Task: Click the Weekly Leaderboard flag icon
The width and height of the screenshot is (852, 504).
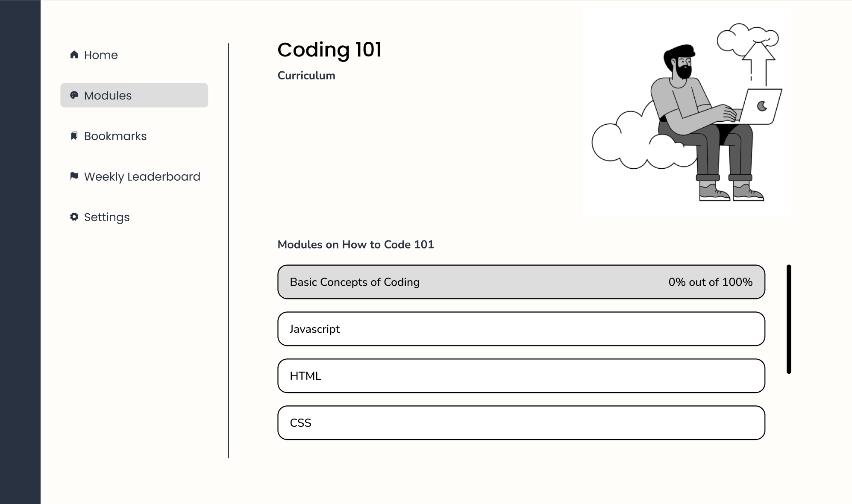Action: click(x=74, y=176)
